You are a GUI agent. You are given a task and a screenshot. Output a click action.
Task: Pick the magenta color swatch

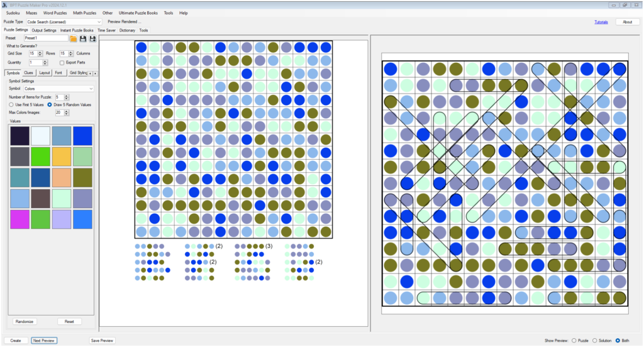(18, 219)
